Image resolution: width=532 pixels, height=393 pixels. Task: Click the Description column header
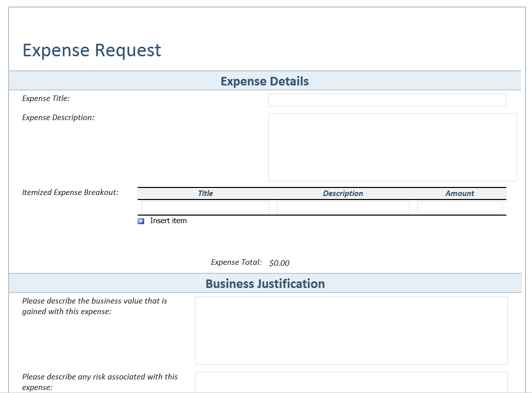tap(343, 193)
